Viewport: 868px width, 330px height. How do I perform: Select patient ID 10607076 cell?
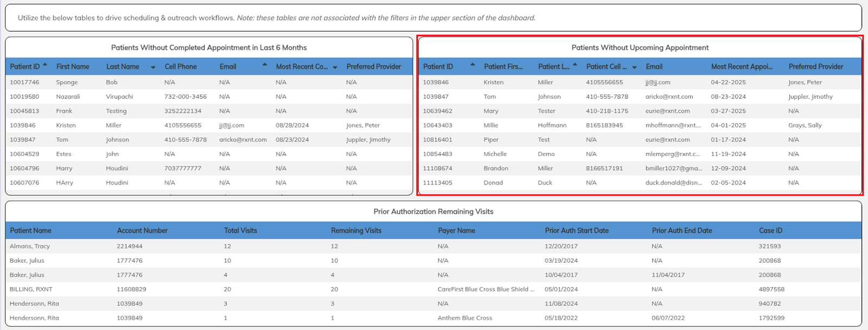24,183
